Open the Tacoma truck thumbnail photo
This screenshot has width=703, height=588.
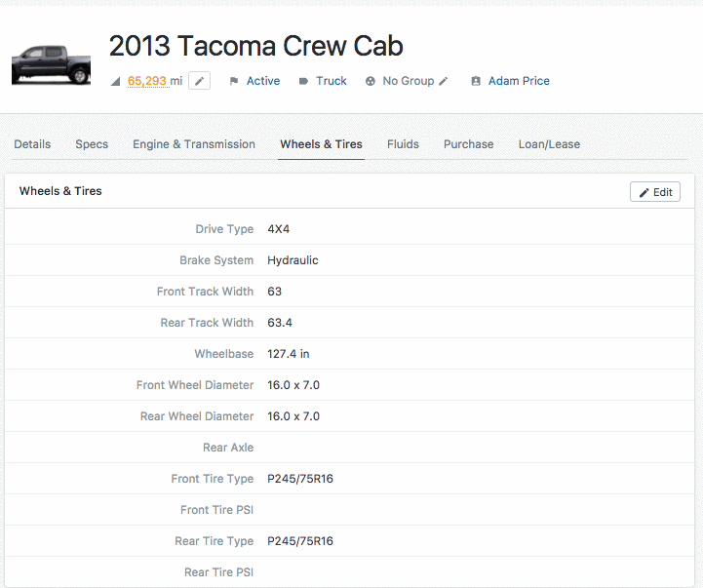(51, 64)
